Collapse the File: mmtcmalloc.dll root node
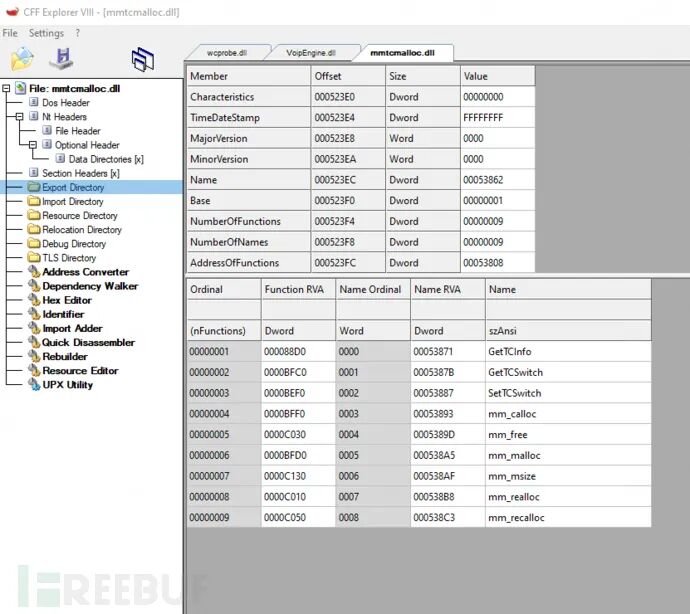Screen dimensions: 690x614 6,88
